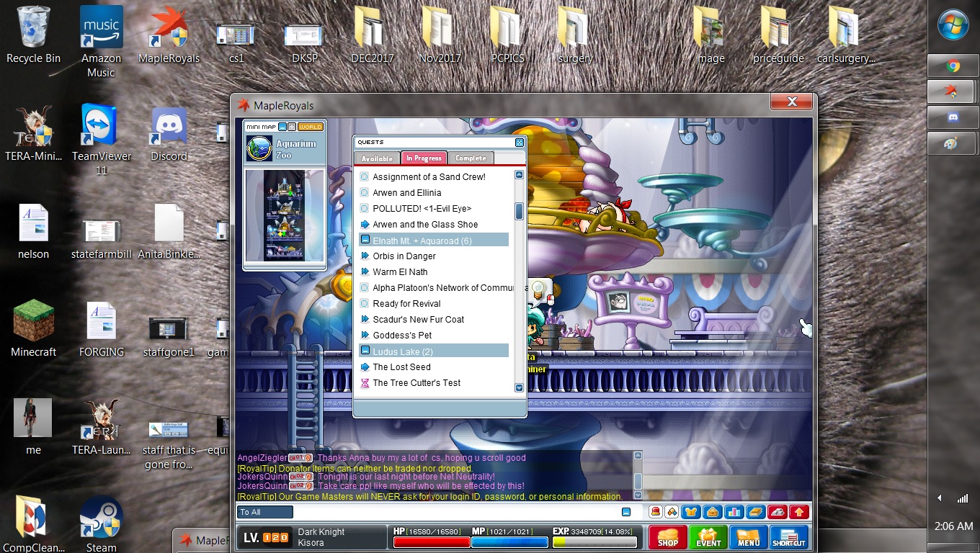
Task: Close the Quests window
Action: point(519,143)
